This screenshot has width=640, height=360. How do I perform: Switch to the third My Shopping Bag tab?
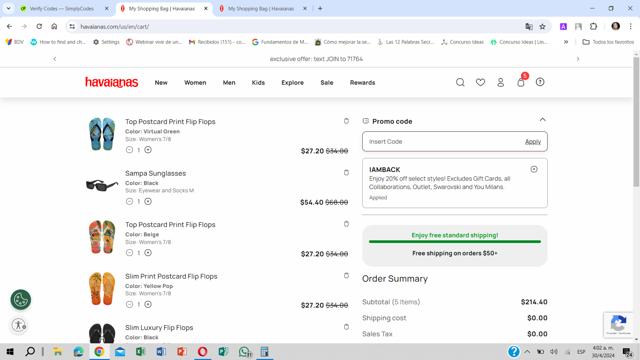[261, 8]
